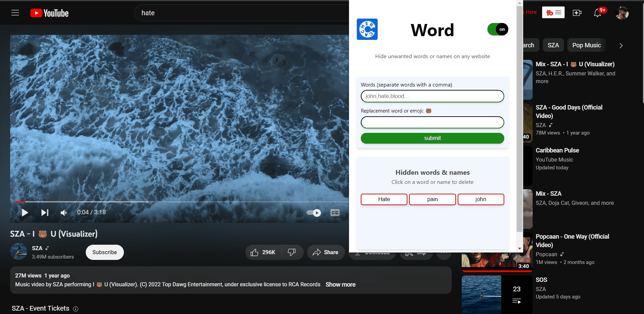
Task: Switch off the Word extension toggle
Action: pyautogui.click(x=498, y=29)
